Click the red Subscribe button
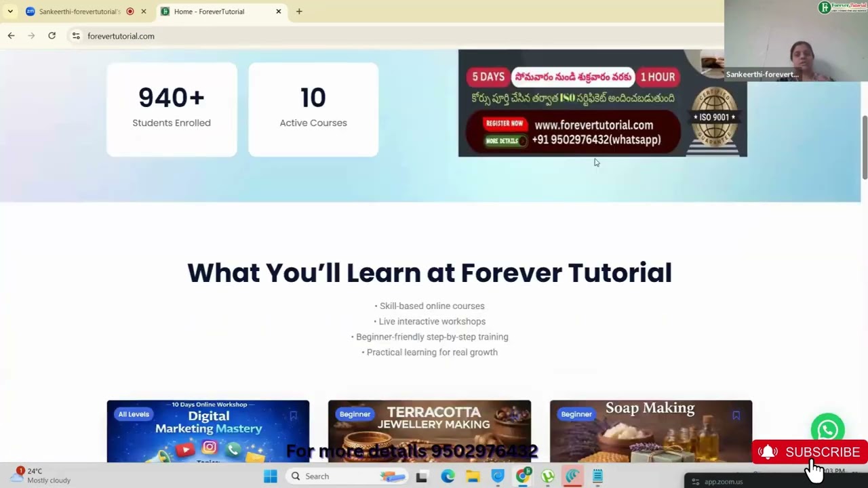The width and height of the screenshot is (868, 488). click(810, 452)
